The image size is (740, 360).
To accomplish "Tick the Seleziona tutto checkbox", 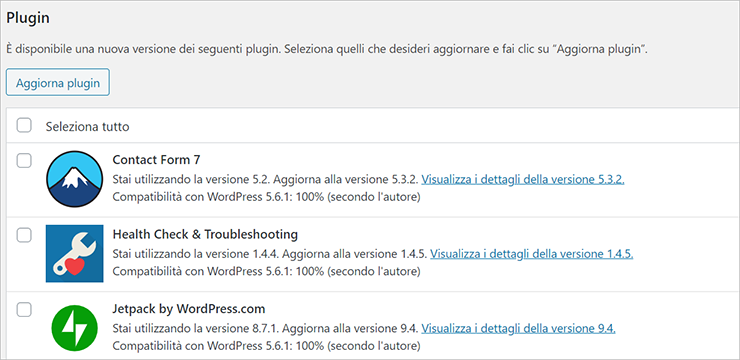I will pos(24,126).
